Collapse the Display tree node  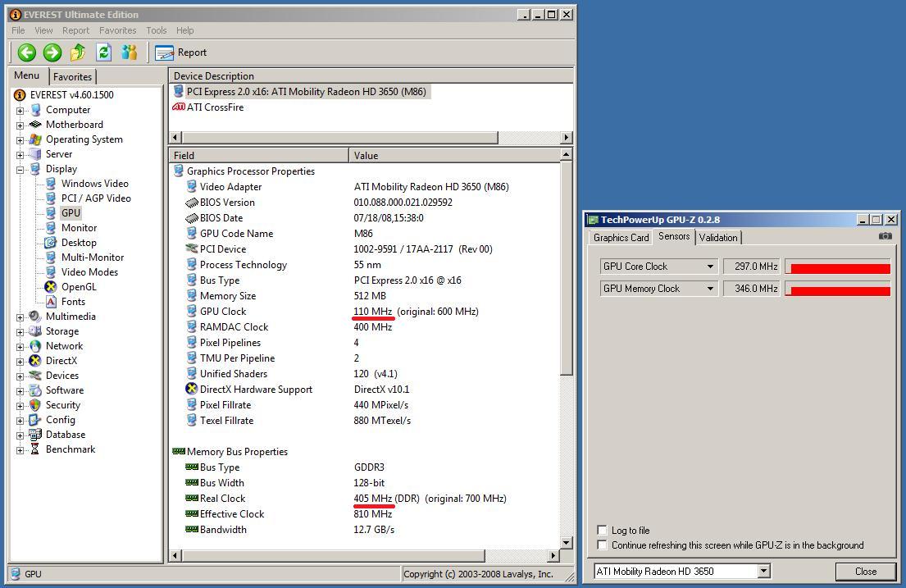coord(20,170)
